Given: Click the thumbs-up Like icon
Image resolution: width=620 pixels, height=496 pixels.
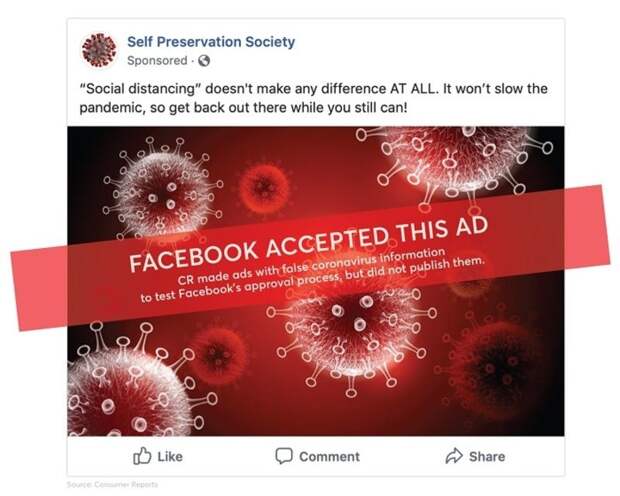Looking at the screenshot, I should point(142,456).
